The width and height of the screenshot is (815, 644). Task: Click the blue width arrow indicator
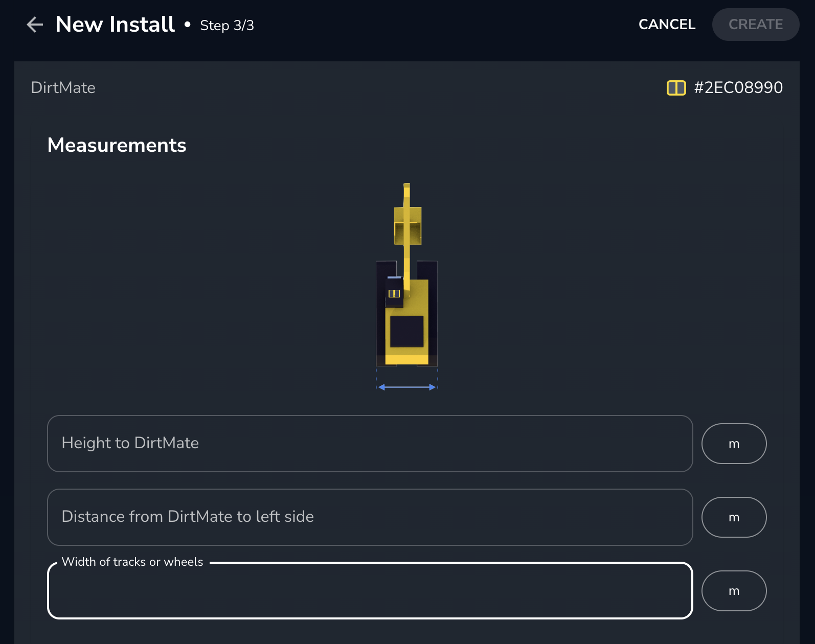407,387
